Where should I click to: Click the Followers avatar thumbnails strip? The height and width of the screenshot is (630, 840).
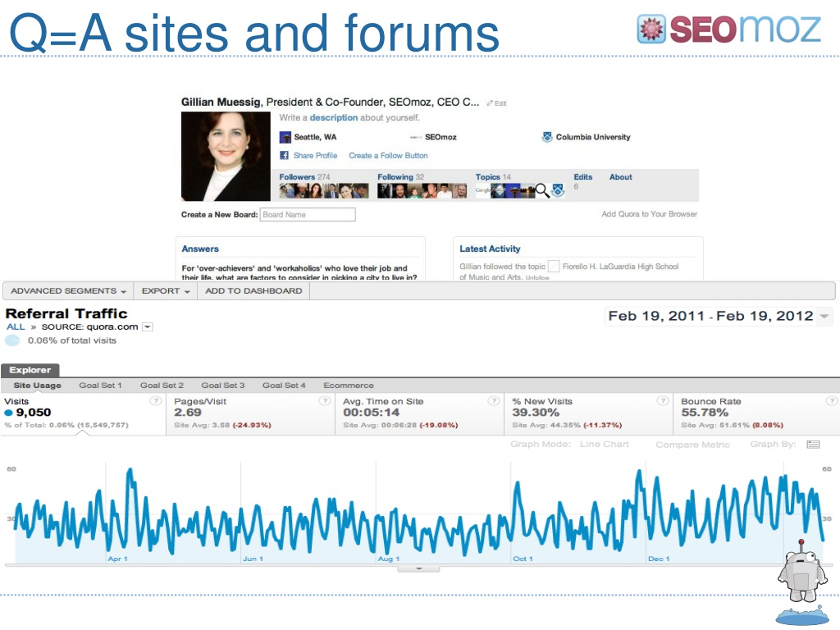324,190
